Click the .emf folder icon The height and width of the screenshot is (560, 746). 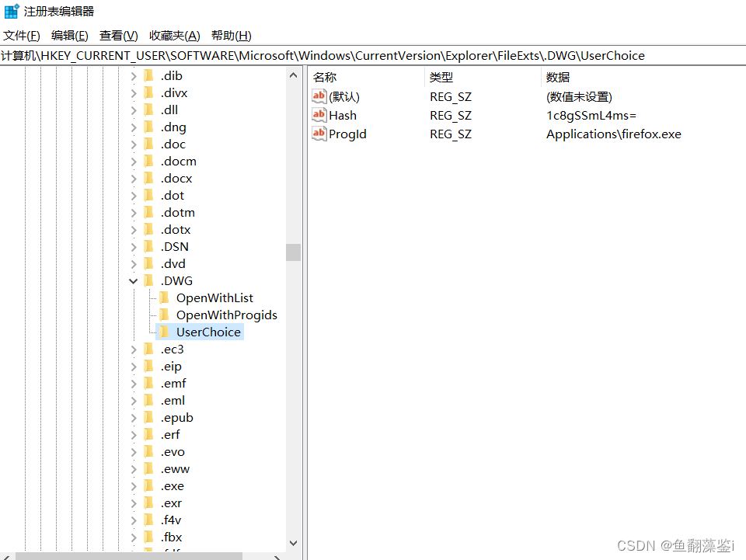click(x=149, y=384)
